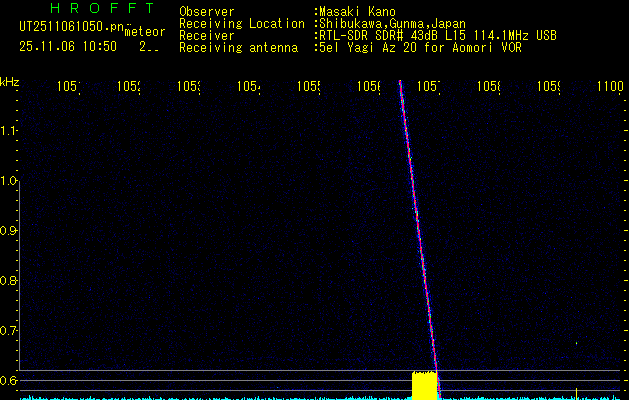Select the 1100 time axis label
This screenshot has height=400, width=629.
tap(609, 87)
